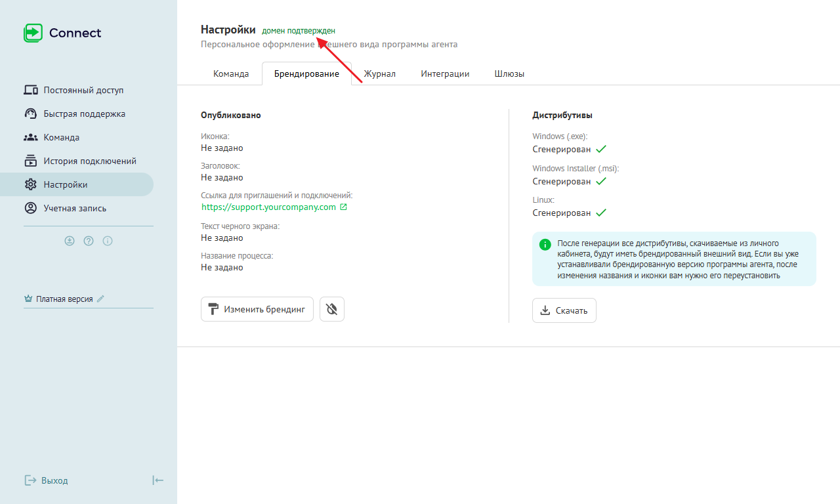Click the pencil icon beside Платная версия
Viewport: 840px width, 504px height.
(100, 299)
